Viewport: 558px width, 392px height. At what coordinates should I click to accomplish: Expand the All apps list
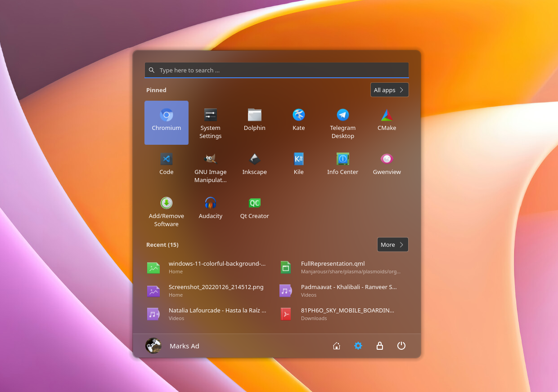point(390,90)
